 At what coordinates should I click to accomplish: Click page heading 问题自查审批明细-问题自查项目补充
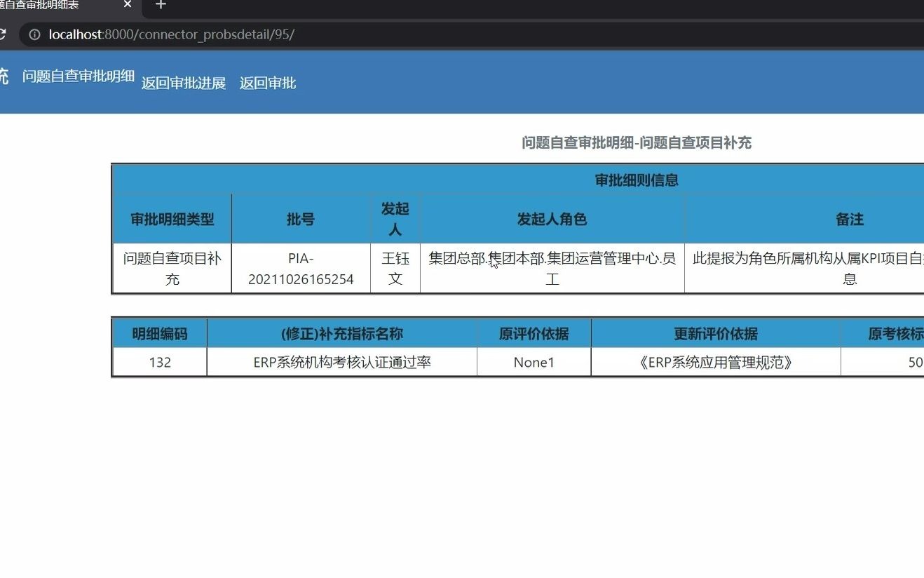[x=637, y=143]
